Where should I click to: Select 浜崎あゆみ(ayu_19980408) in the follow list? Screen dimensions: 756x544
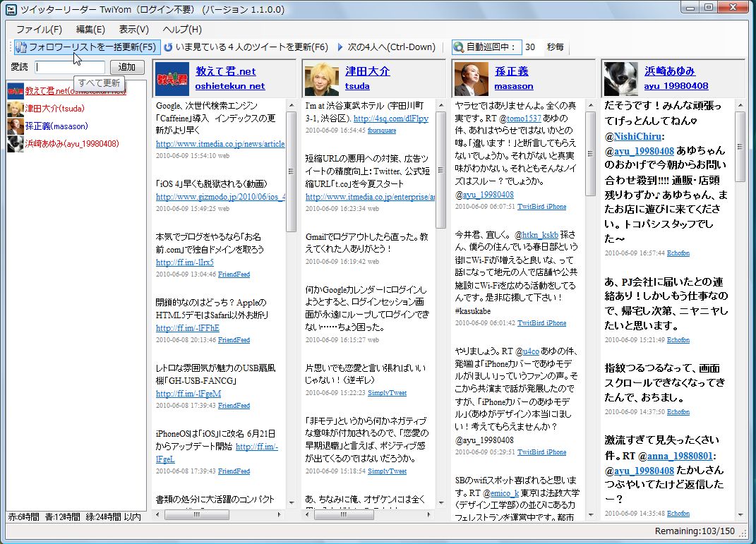(x=72, y=144)
